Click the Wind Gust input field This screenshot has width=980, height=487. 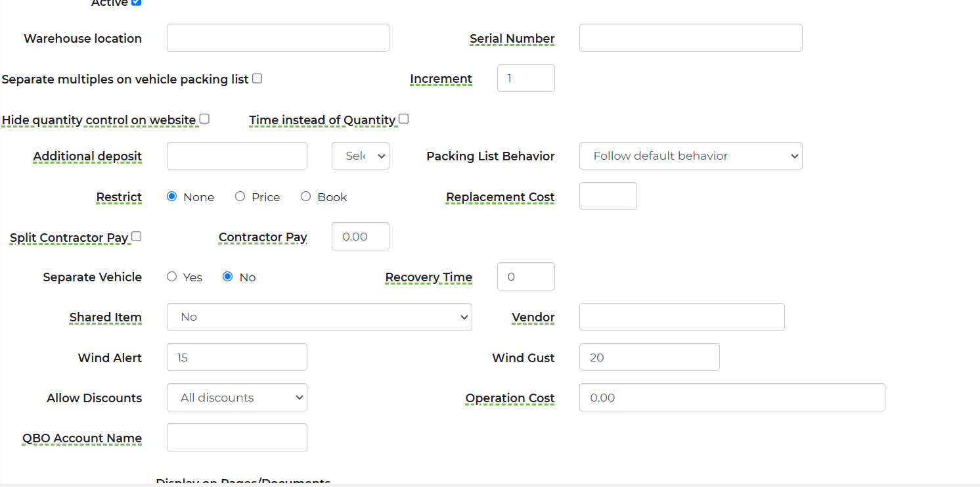click(x=649, y=357)
